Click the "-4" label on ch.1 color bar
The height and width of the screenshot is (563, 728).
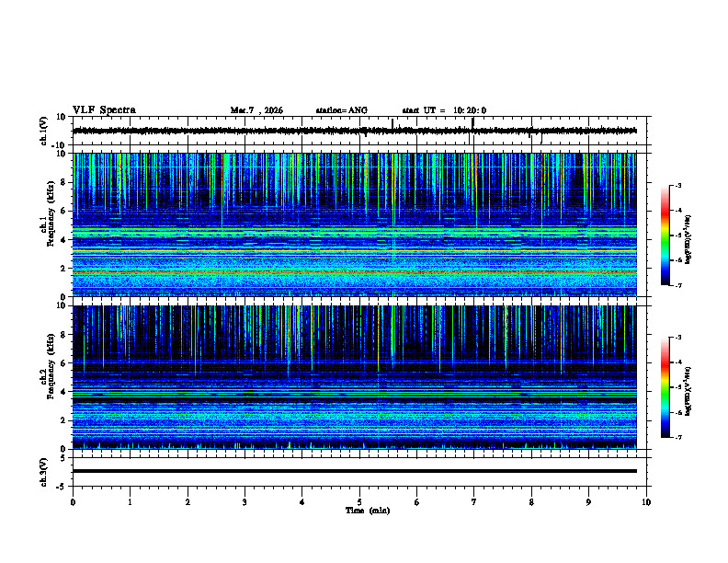coord(677,211)
